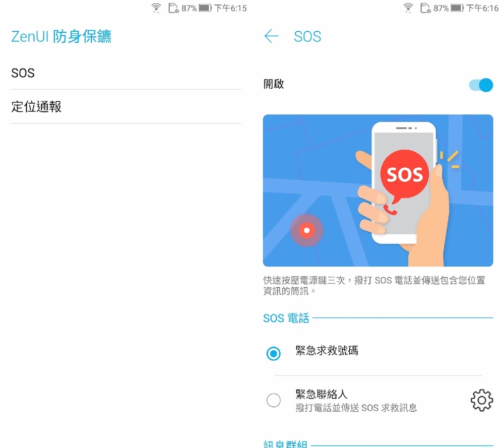Go back using the SOS arrow
The height and width of the screenshot is (448, 504).
coord(271,36)
